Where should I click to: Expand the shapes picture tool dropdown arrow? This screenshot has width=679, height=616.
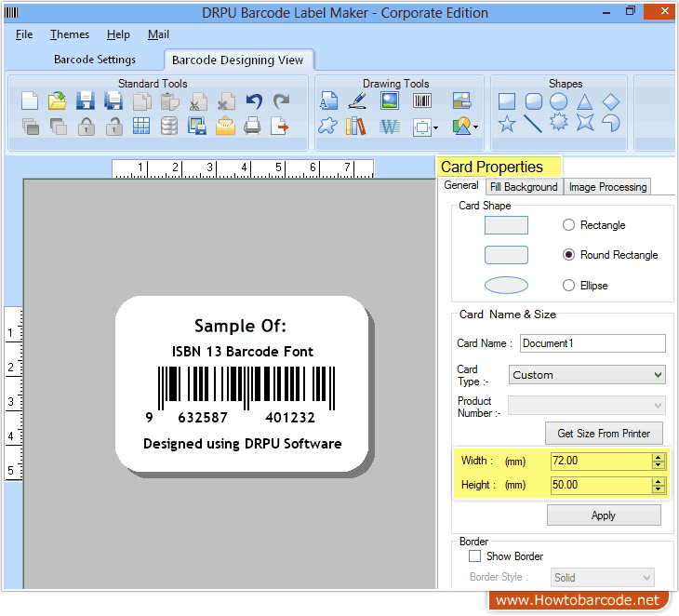click(x=476, y=127)
